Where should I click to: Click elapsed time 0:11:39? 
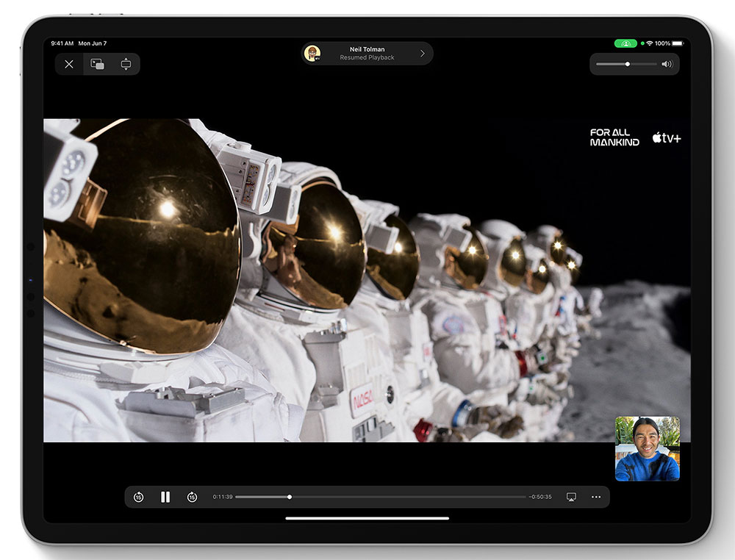tap(223, 497)
